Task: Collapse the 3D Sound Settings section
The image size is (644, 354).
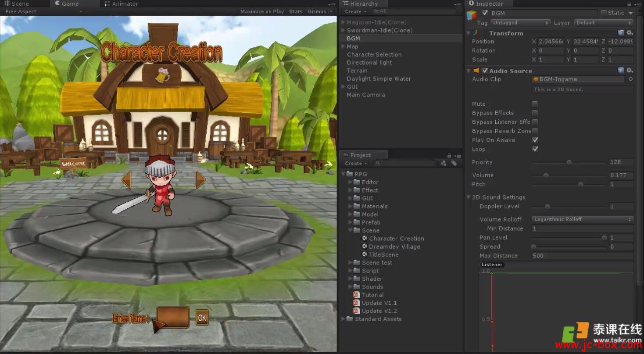Action: pos(469,197)
